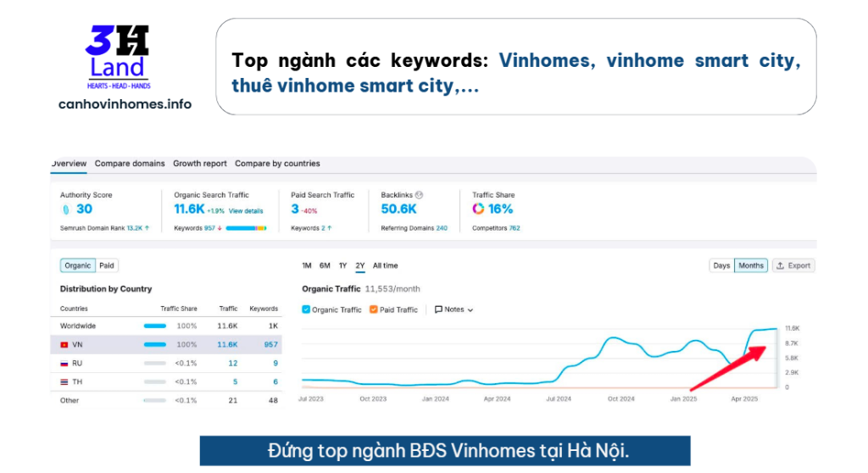Click Organic Traffic 11,553/month heading

point(361,289)
